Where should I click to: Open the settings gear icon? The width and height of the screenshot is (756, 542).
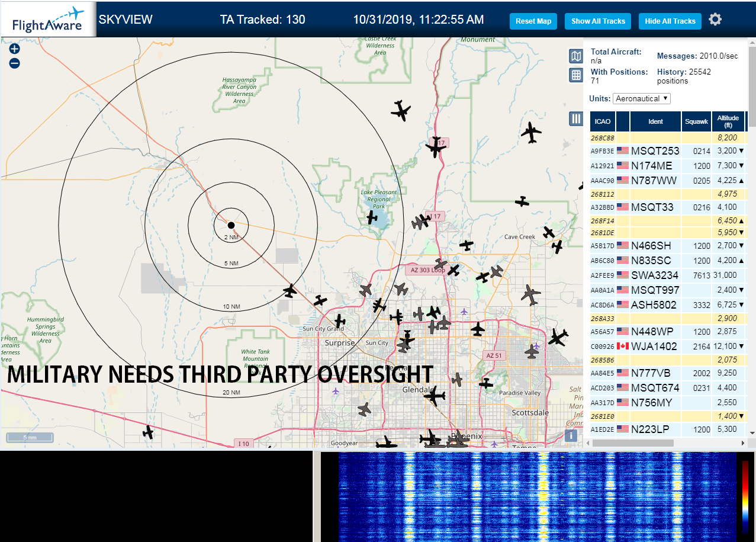[x=715, y=20]
